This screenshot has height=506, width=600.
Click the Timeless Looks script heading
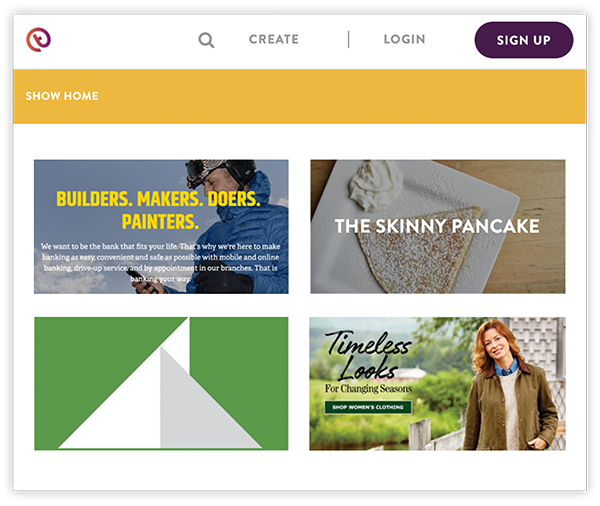(368, 355)
